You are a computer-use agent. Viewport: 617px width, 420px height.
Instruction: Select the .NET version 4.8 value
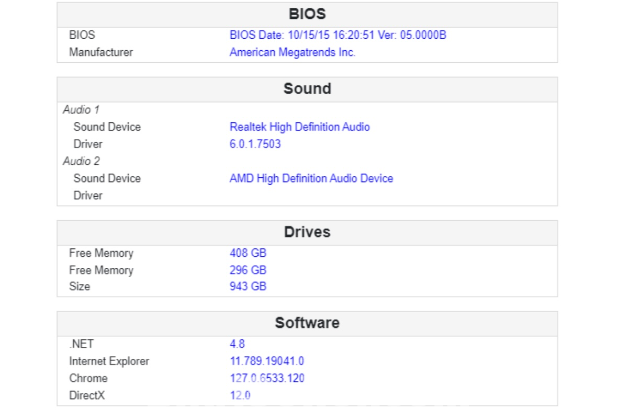coord(237,344)
